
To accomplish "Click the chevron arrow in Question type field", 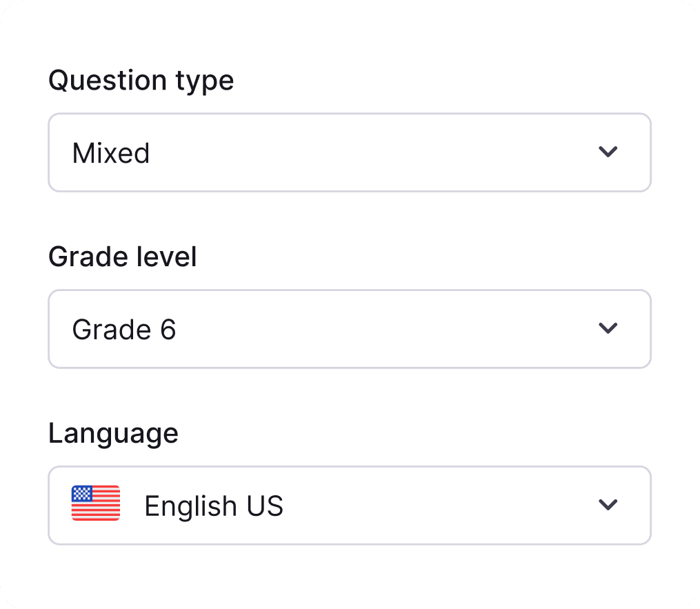I will pos(608,152).
